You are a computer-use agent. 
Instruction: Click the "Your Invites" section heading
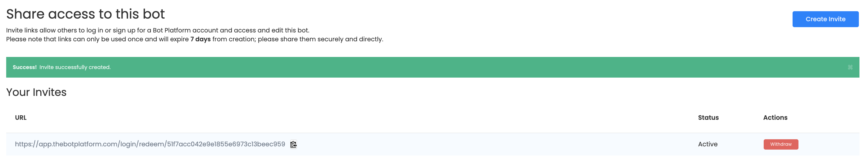[x=37, y=92]
